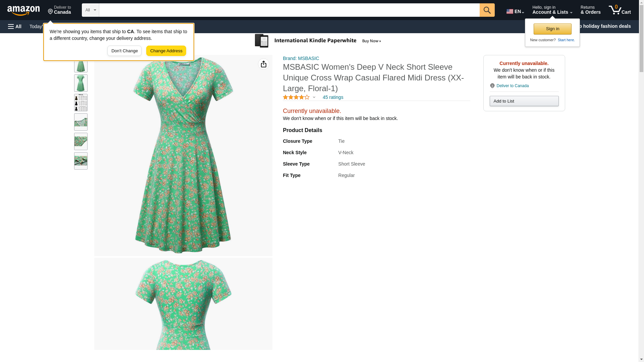
Task: Click the yellow Sign in button
Action: coord(552,29)
